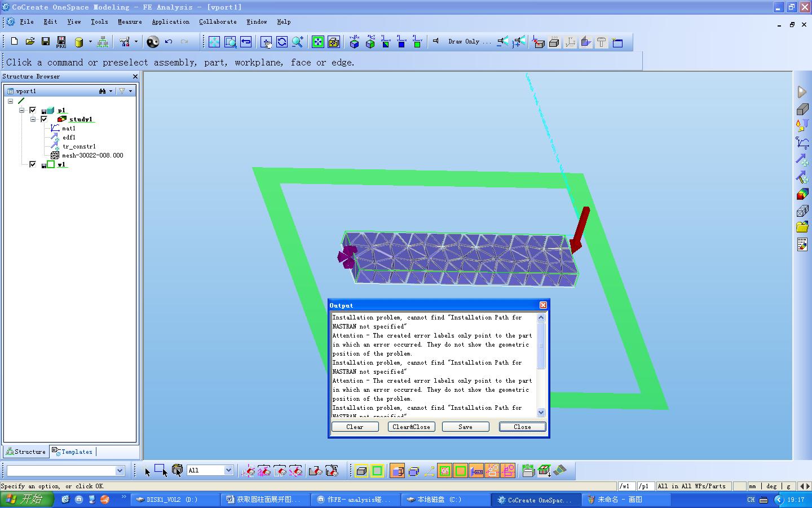Open the All selection filter dropdown
Image resolution: width=812 pixels, height=508 pixels.
228,470
